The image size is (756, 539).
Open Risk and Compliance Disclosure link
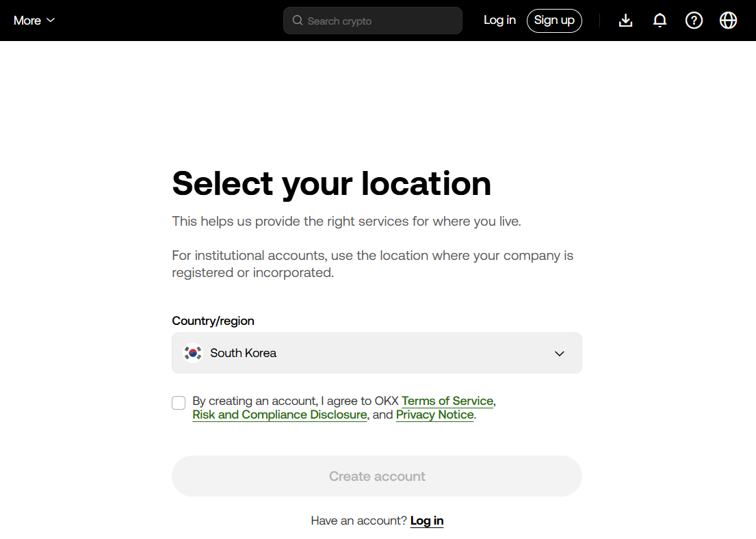tap(280, 415)
